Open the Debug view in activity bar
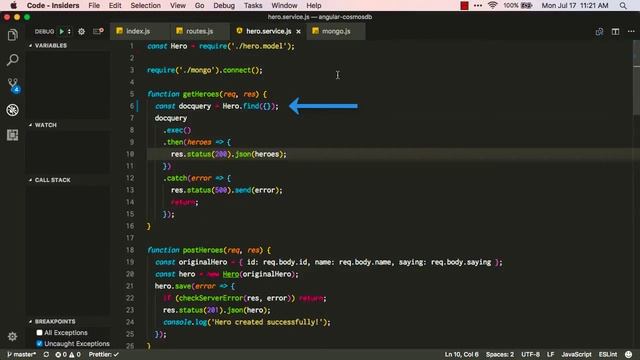The width and height of the screenshot is (640, 360). [13, 110]
